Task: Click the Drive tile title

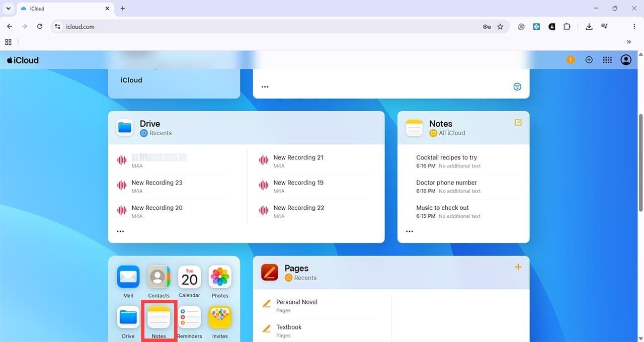Action: [x=150, y=124]
